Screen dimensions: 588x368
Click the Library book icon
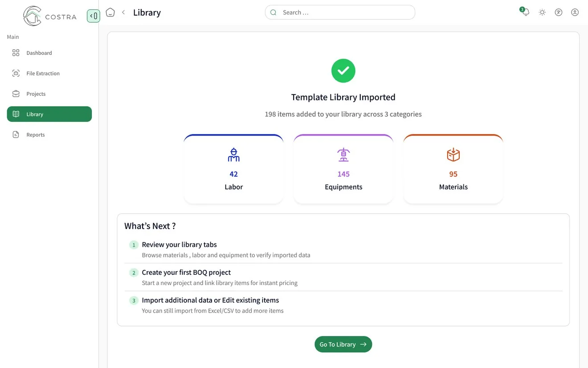tap(16, 114)
